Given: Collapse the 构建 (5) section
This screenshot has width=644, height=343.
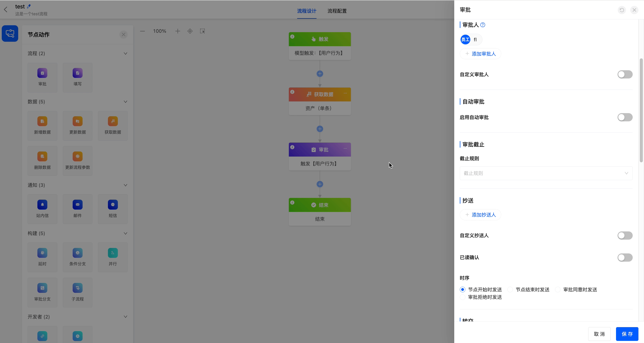Looking at the screenshot, I should click(x=126, y=233).
